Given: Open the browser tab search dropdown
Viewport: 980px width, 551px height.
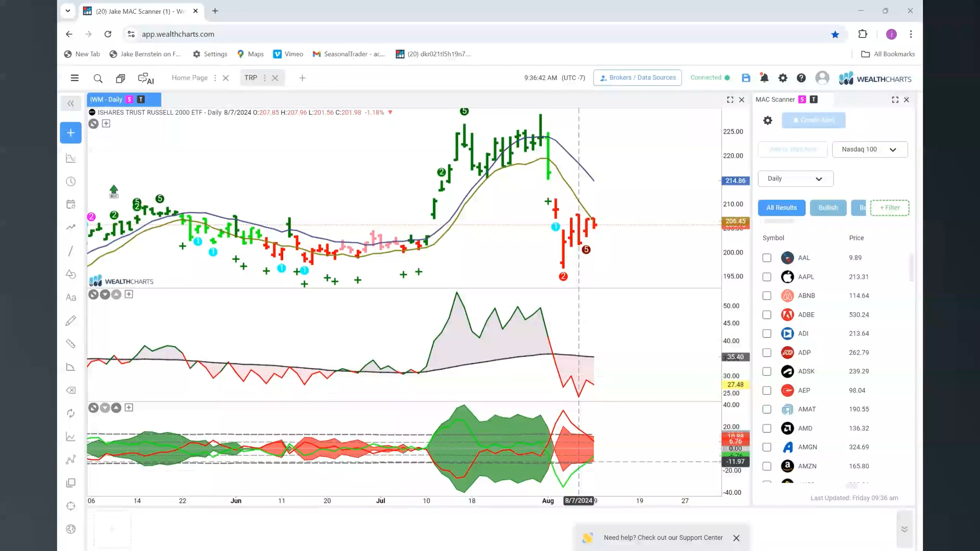Looking at the screenshot, I should [67, 11].
